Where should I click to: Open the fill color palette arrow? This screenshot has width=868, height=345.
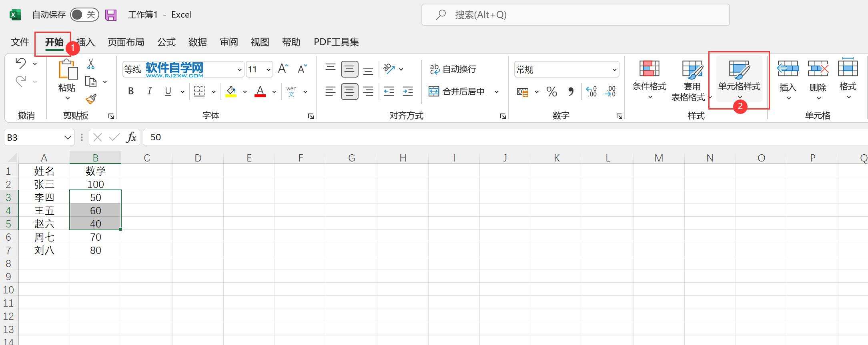coord(245,92)
